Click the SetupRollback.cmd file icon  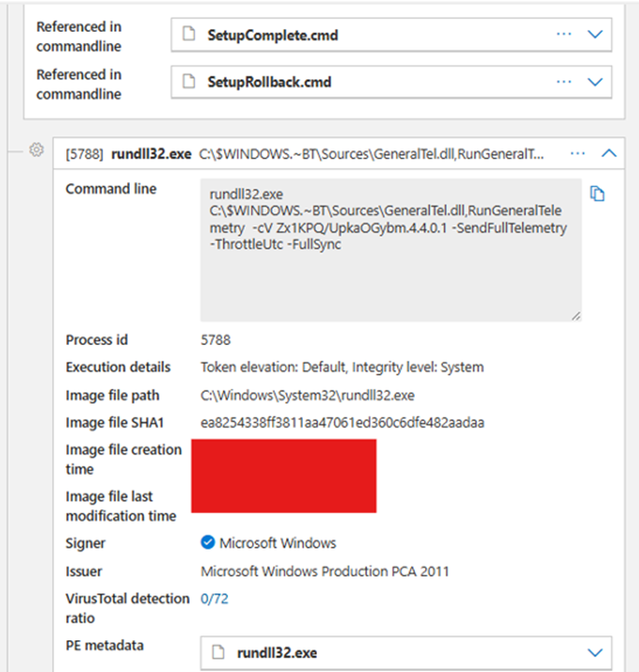[189, 82]
